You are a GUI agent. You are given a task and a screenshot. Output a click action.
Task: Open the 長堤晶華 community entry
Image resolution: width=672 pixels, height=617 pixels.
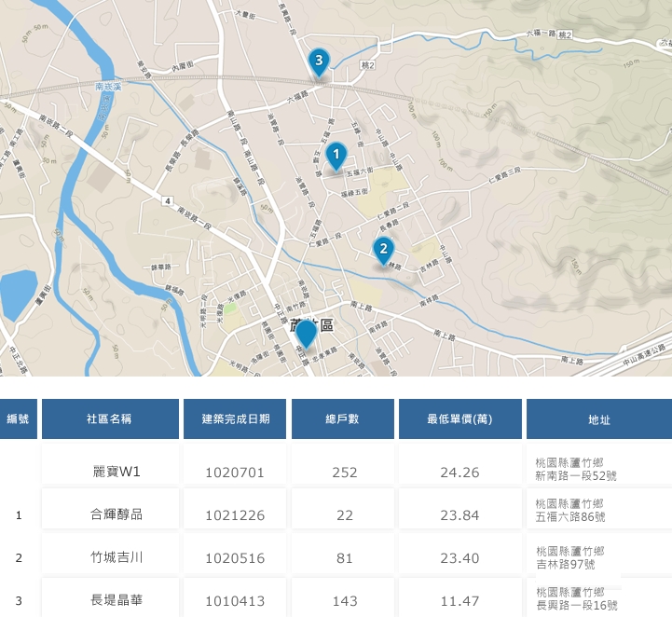(x=110, y=600)
